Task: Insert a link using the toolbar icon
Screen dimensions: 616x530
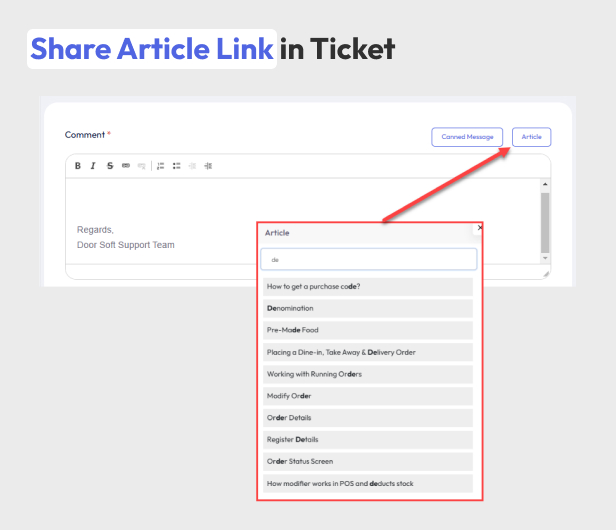Action: point(126,166)
